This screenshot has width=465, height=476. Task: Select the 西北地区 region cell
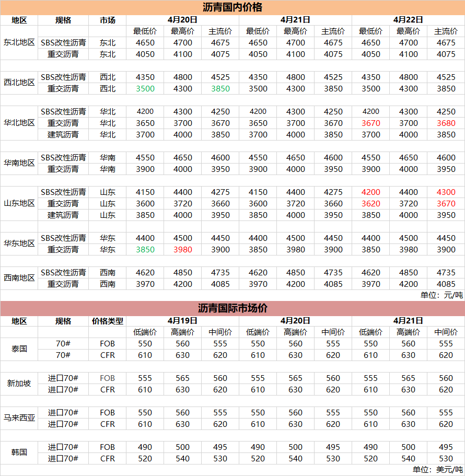pyautogui.click(x=19, y=83)
